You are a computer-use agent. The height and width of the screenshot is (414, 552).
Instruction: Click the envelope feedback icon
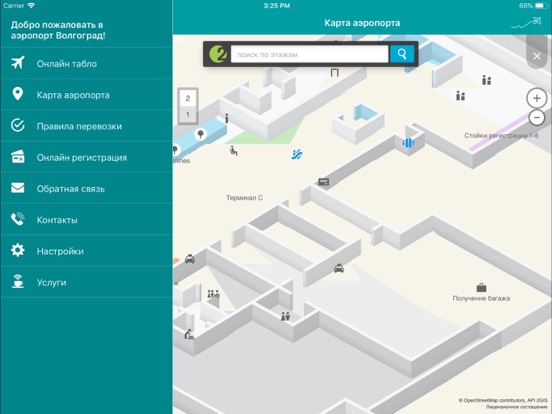18,188
